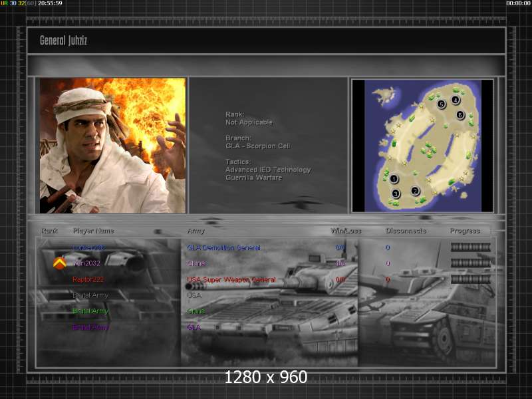Click the Rank column header
Screen dimensions: 532x399
[49, 231]
